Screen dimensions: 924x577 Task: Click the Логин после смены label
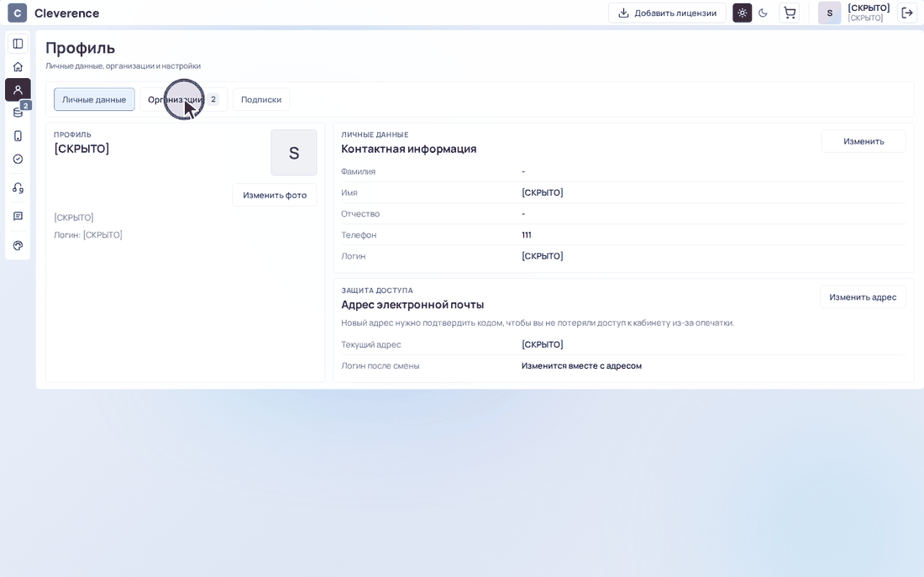coord(381,365)
